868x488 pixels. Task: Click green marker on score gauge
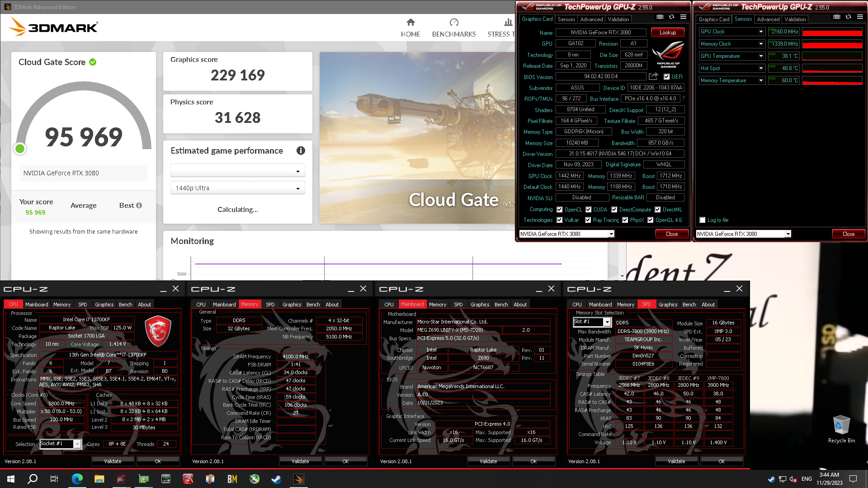click(20, 149)
